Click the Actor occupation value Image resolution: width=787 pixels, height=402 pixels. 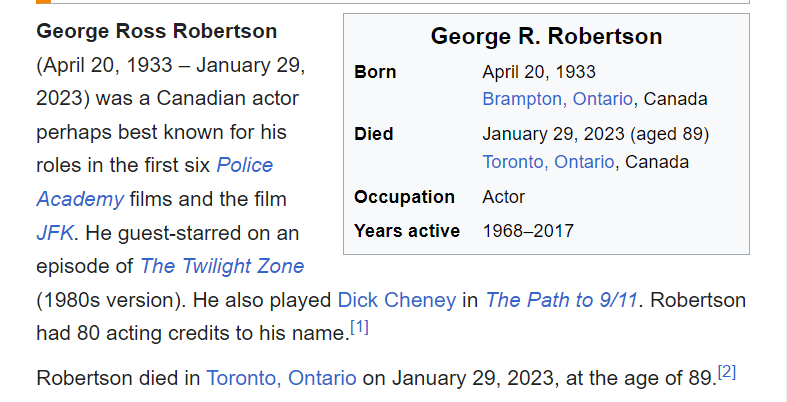(503, 197)
